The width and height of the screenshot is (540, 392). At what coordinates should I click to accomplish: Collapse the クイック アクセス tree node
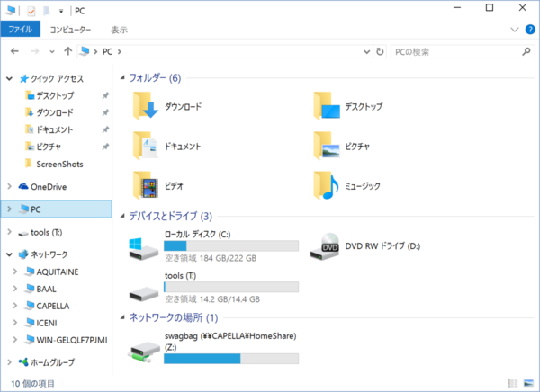coord(9,79)
